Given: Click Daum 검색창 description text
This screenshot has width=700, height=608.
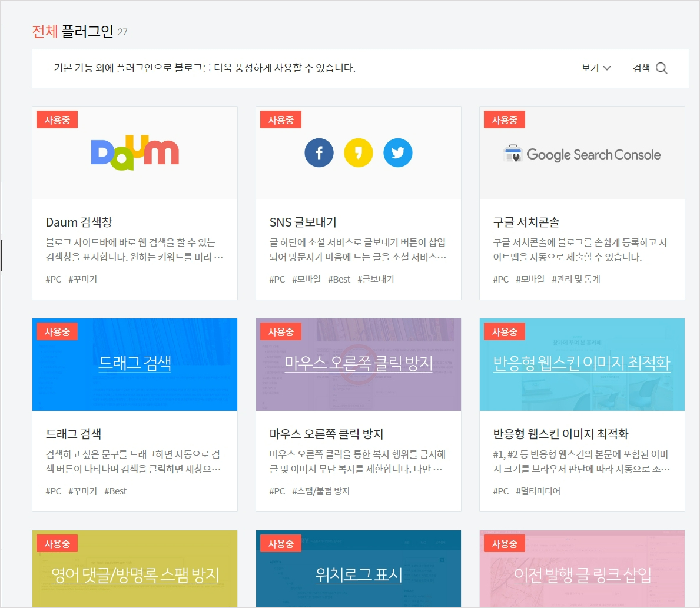Looking at the screenshot, I should (134, 250).
